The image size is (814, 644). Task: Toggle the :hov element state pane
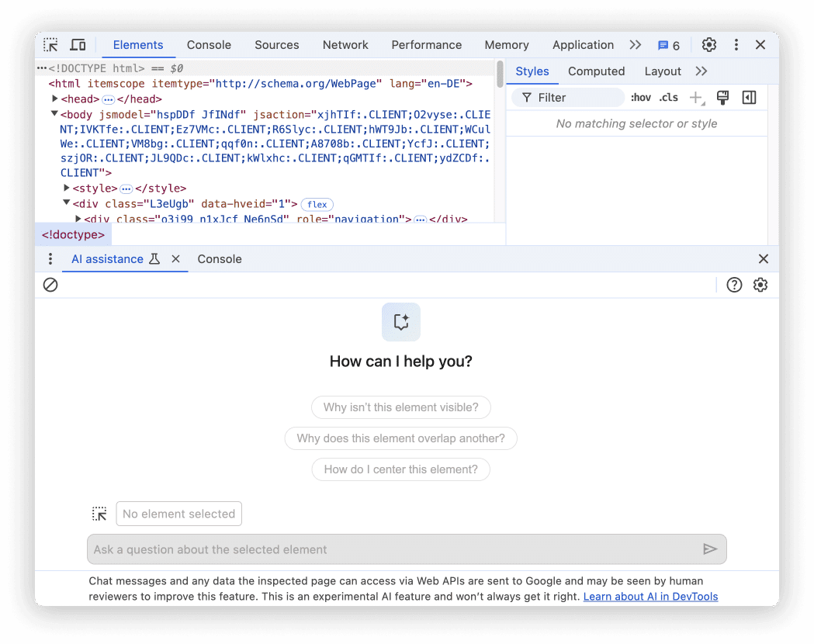click(x=640, y=97)
